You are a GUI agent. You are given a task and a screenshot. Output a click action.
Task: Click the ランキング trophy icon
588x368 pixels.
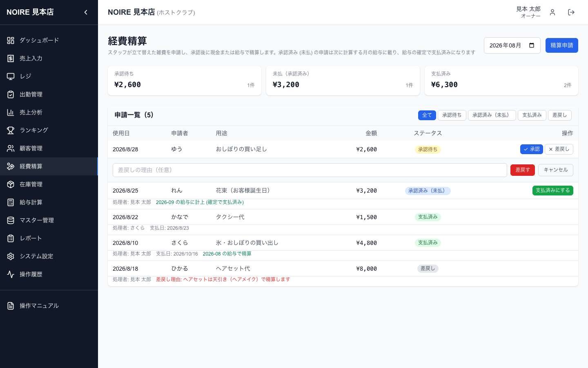click(11, 130)
